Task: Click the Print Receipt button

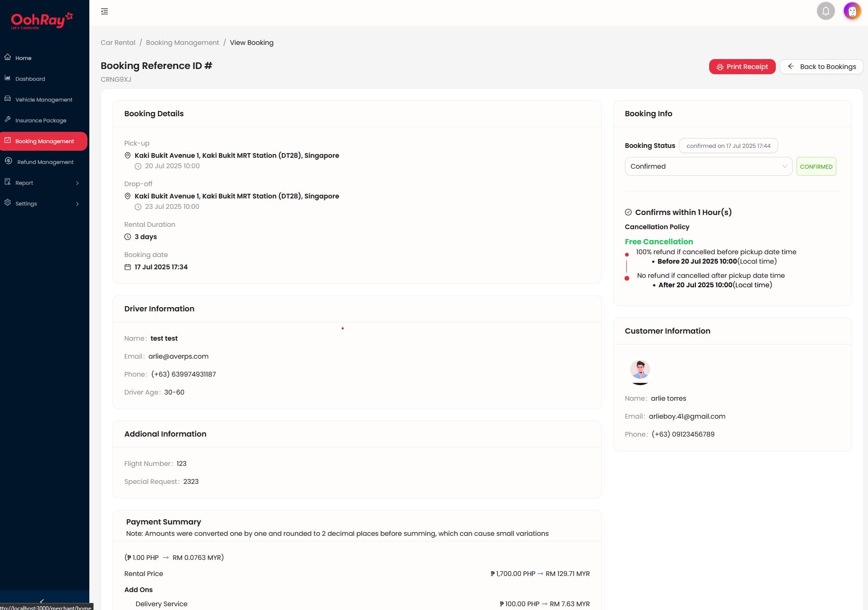Action: (742, 67)
